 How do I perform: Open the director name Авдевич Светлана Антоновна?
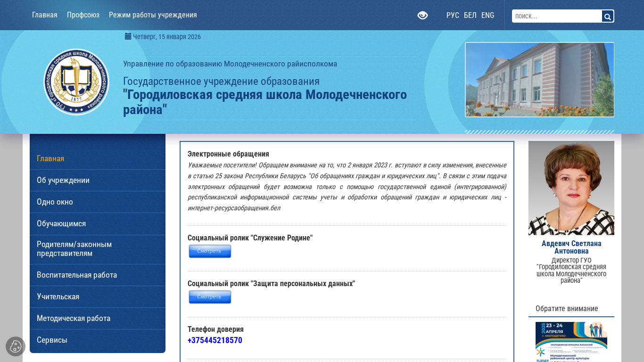571,247
